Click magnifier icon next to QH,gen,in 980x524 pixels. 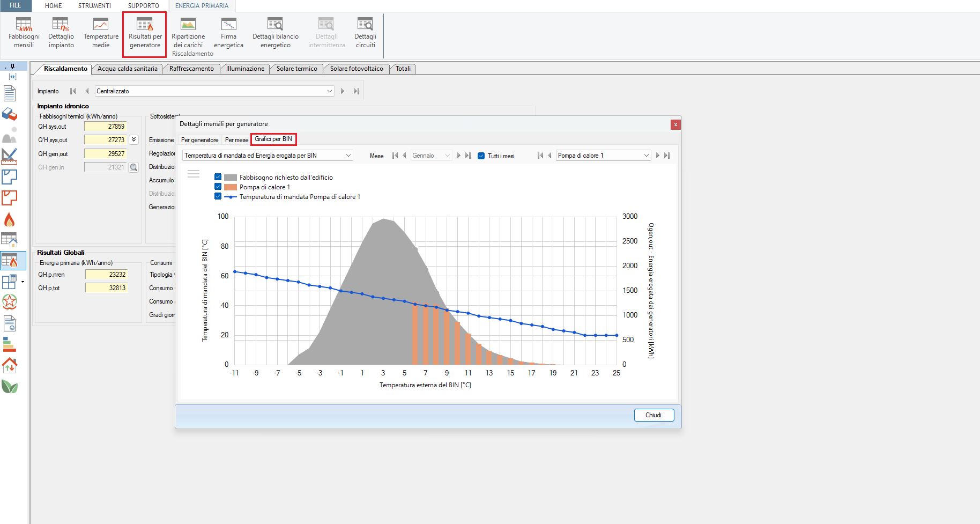pyautogui.click(x=133, y=167)
